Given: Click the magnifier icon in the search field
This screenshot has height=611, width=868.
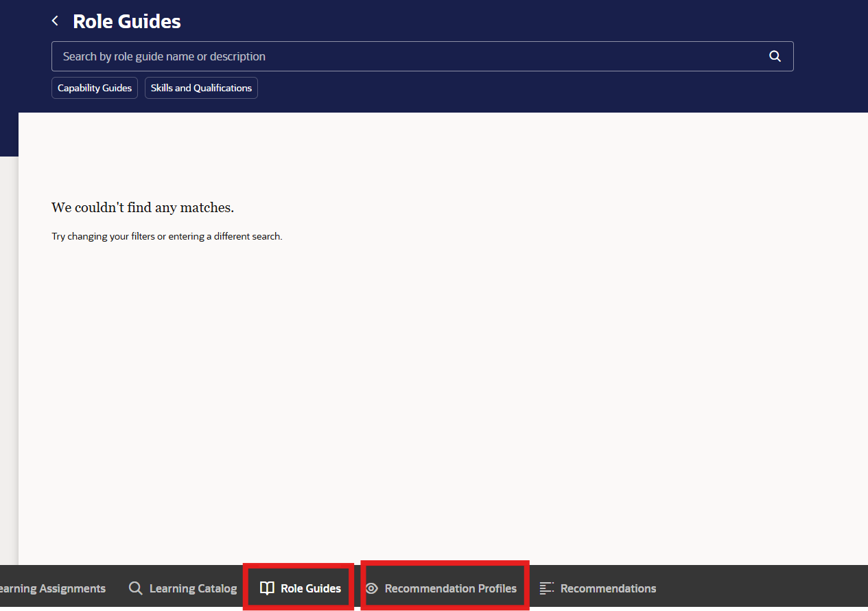Looking at the screenshot, I should click(x=775, y=56).
